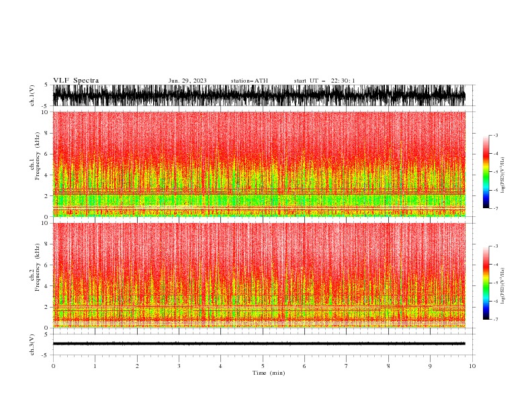This screenshot has width=532, height=411.
Task: Click the ch.1 frequency tick label "8"
Action: click(x=46, y=133)
